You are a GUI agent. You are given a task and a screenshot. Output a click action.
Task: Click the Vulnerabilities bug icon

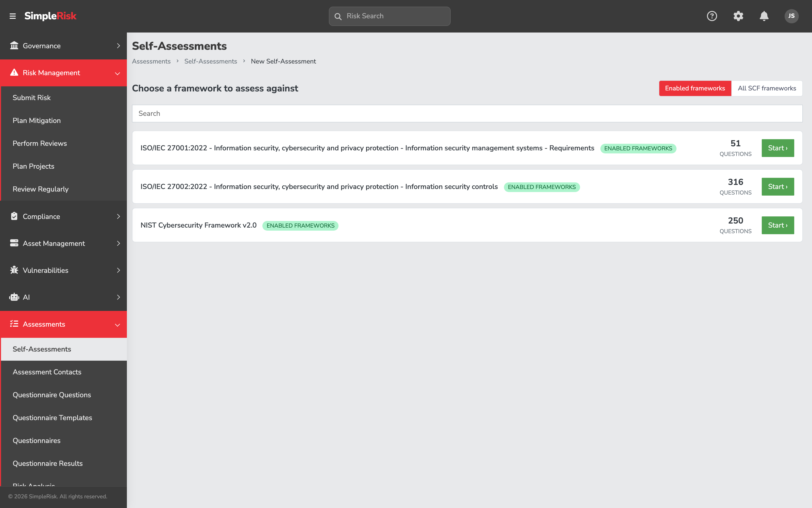tap(14, 270)
